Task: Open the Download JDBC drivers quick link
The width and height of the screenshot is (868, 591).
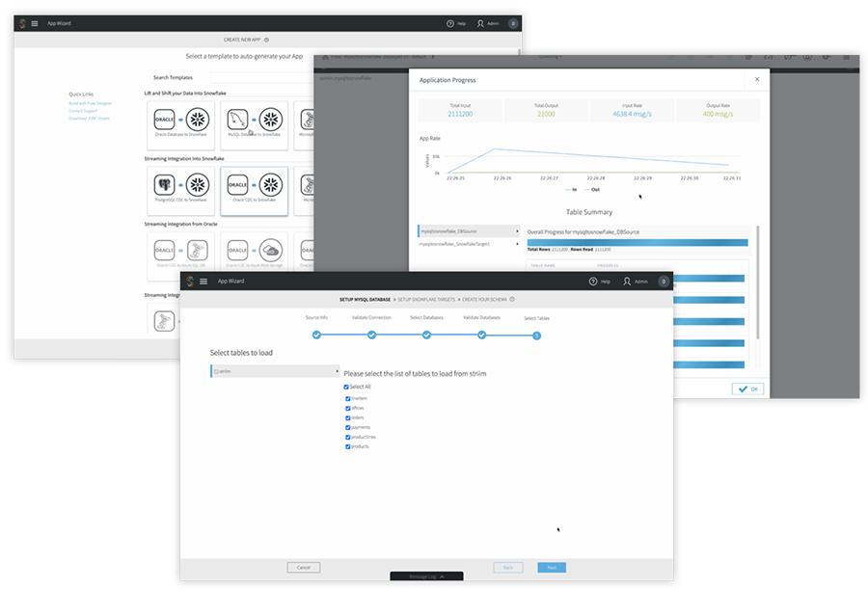Action: [89, 119]
